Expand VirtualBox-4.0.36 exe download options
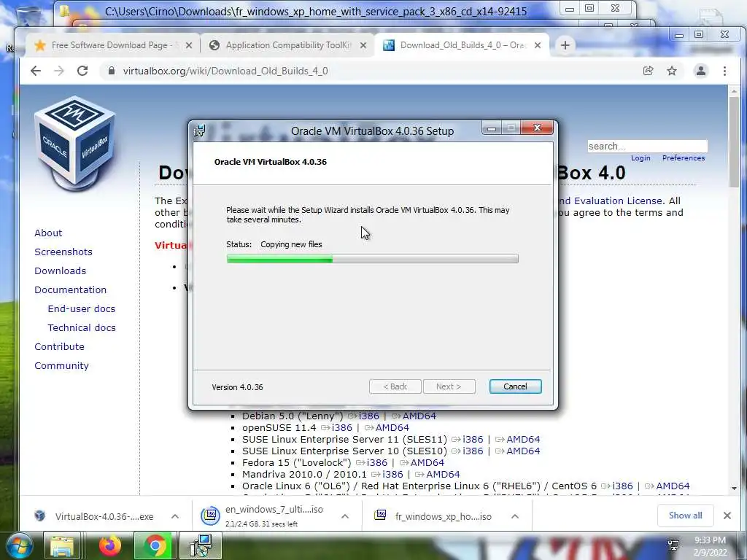Screen dimensions: 747x560 pos(175,516)
